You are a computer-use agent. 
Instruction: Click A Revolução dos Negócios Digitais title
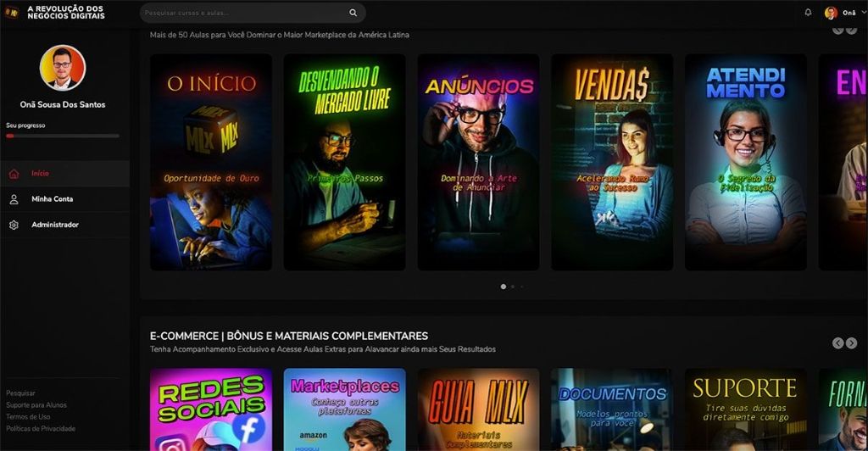point(66,12)
